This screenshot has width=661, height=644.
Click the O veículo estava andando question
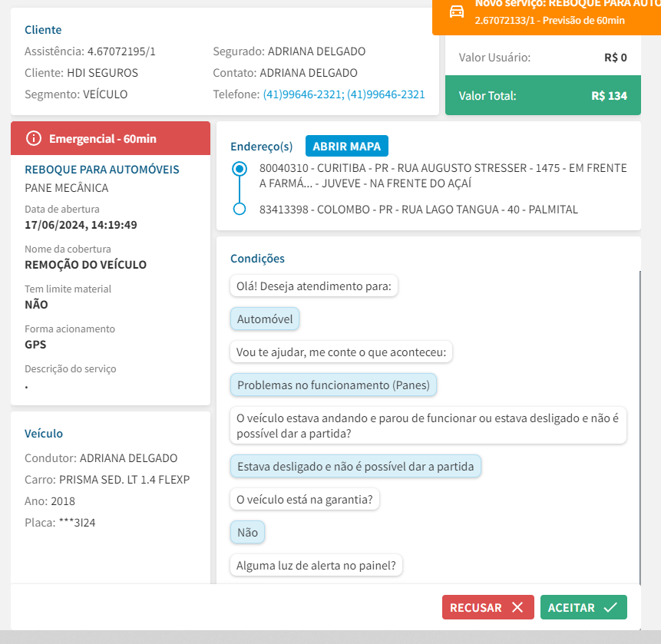pyautogui.click(x=428, y=426)
